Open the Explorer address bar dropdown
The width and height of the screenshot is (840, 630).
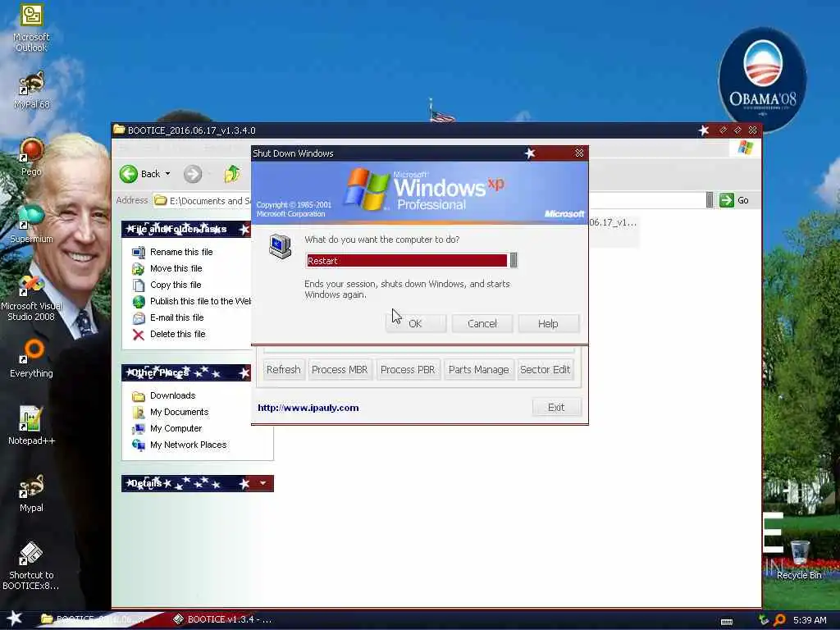(x=710, y=200)
